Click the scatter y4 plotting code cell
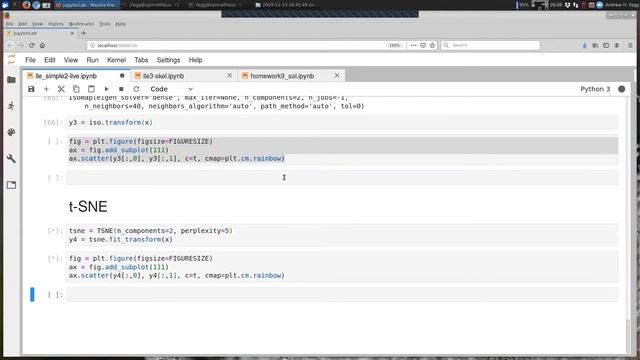 (342, 267)
